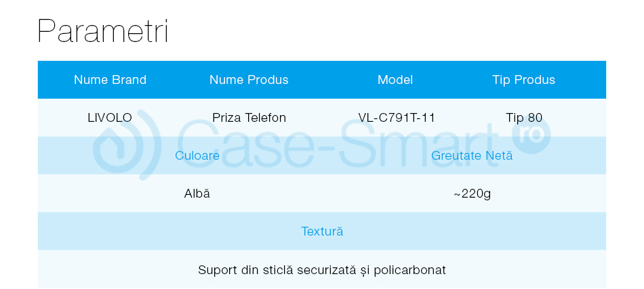644x289 pixels.
Task: Click the LIVOLO brand value
Action: [110, 118]
